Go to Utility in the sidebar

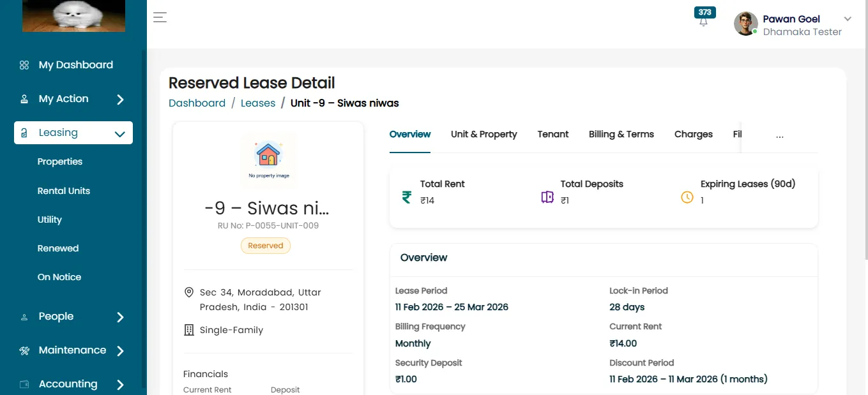[50, 220]
